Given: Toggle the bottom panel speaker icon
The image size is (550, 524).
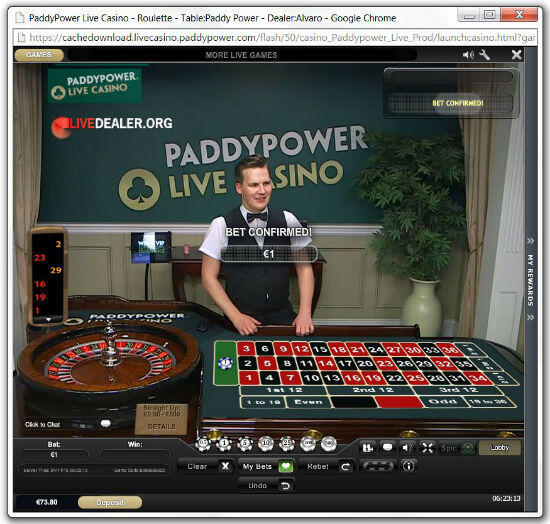Looking at the screenshot, I should [407, 448].
